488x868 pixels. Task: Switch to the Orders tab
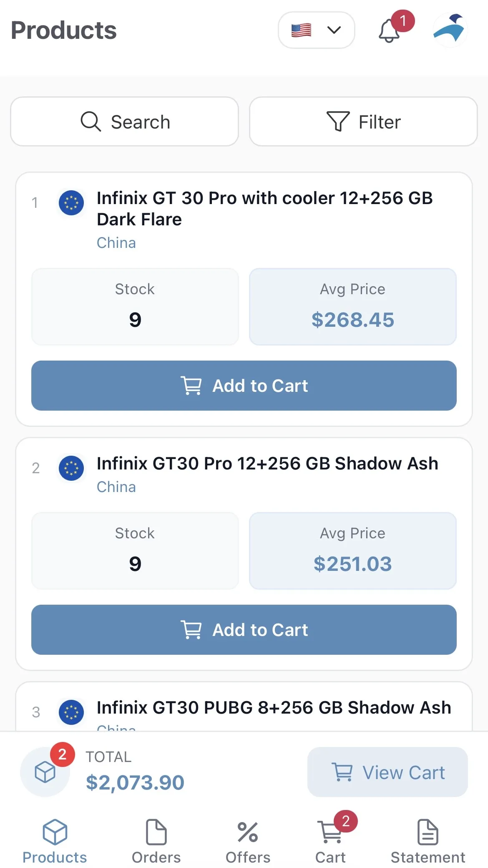(x=156, y=840)
